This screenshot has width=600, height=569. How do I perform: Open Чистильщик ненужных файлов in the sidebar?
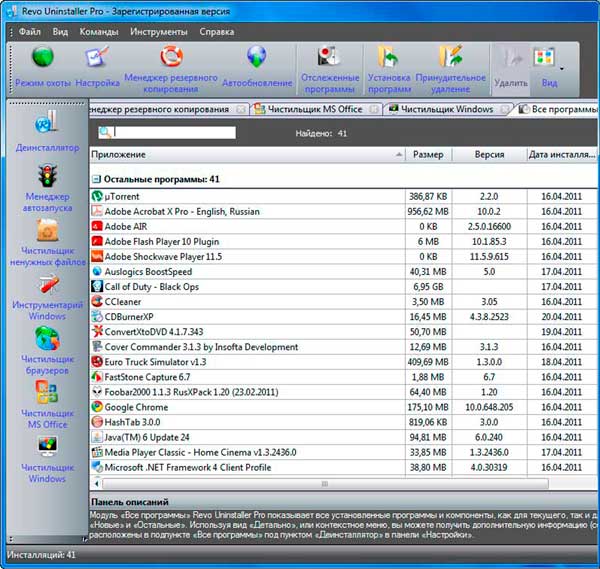(x=47, y=243)
